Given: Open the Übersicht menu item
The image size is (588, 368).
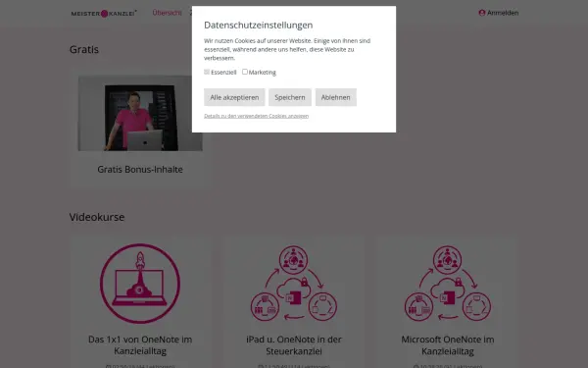Looking at the screenshot, I should pos(167,13).
